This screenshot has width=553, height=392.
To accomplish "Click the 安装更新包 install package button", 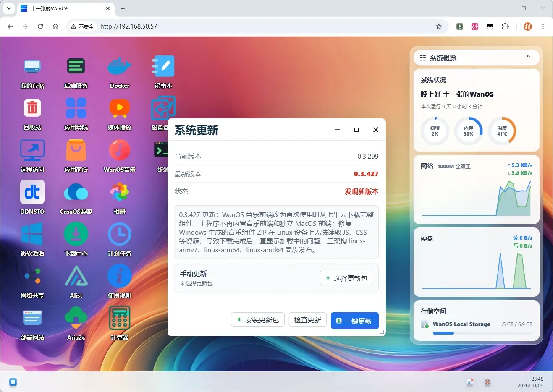I will pos(258,320).
